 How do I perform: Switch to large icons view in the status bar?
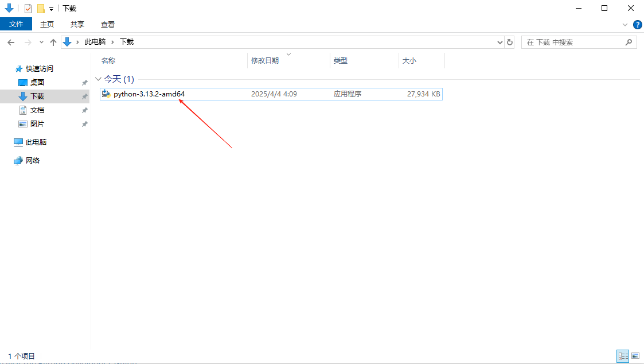pos(635,357)
